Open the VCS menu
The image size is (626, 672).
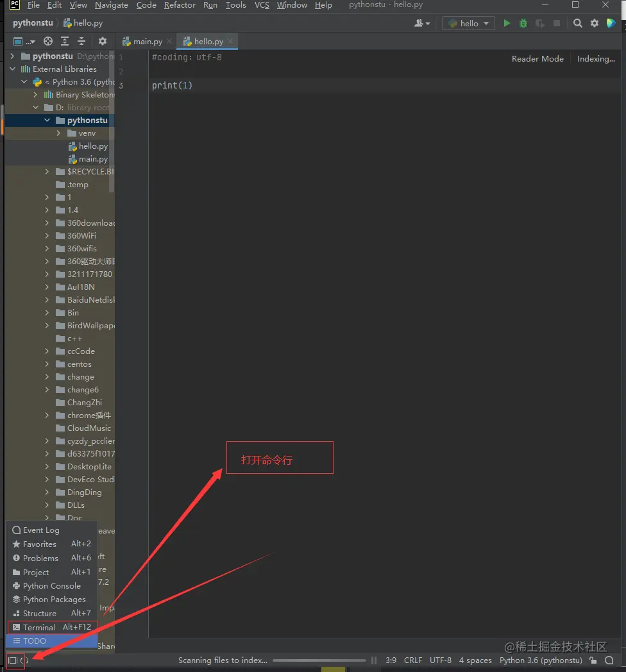pos(262,5)
